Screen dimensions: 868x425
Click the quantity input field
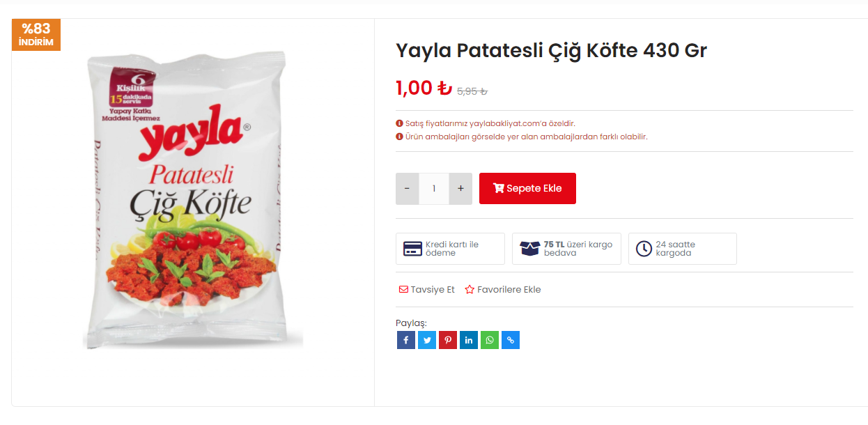pos(434,189)
